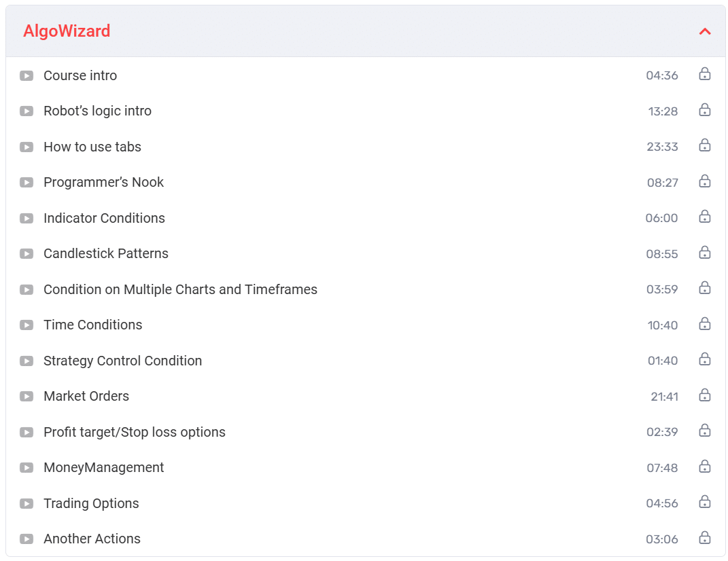
Task: Click the lock icon on Another Actions row
Action: click(x=705, y=538)
